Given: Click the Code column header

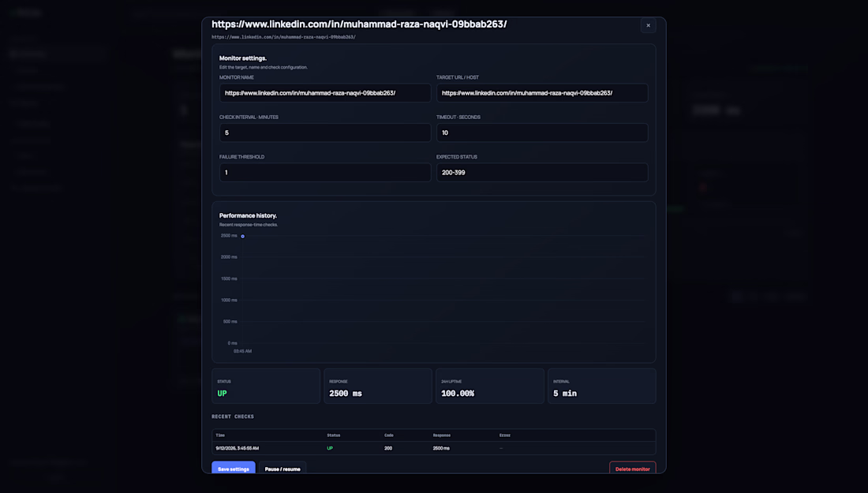Looking at the screenshot, I should (x=388, y=435).
